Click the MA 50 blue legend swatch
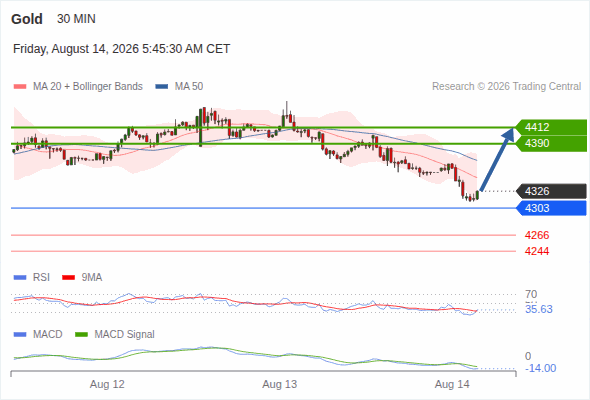The image size is (590, 400). click(x=162, y=87)
